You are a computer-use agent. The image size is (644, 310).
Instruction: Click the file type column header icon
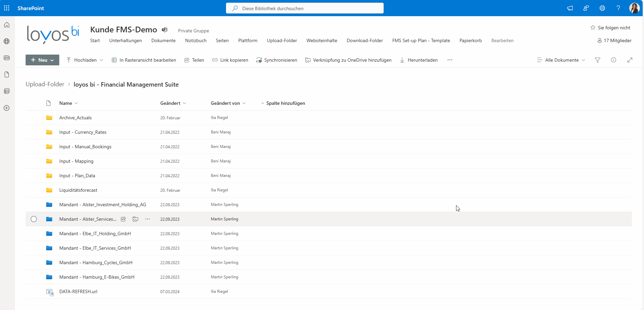point(49,103)
